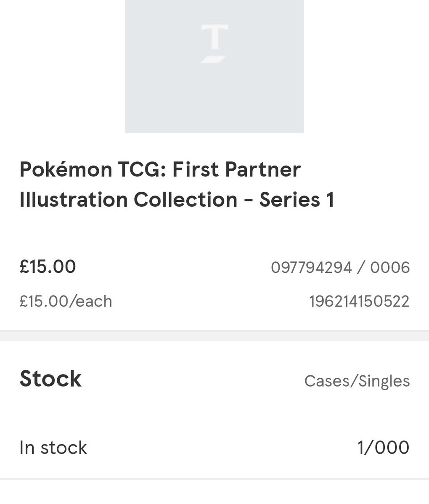Click the 'First Partner' title text
This screenshot has width=429, height=504.
coord(237,169)
